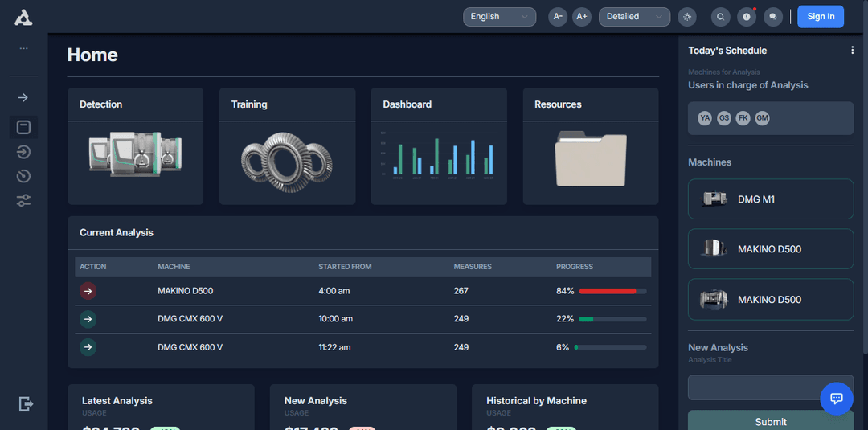Select the FK user avatar
868x430 pixels.
(x=743, y=118)
